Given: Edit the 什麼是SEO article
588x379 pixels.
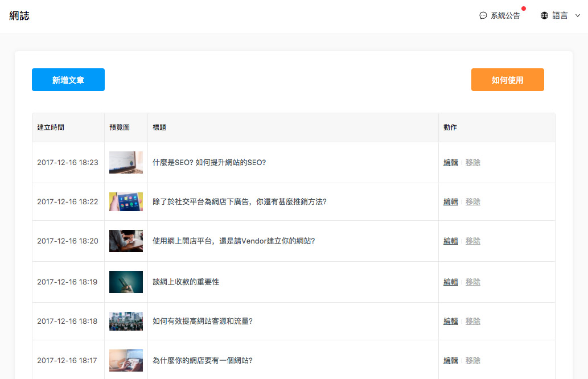Looking at the screenshot, I should (x=451, y=162).
